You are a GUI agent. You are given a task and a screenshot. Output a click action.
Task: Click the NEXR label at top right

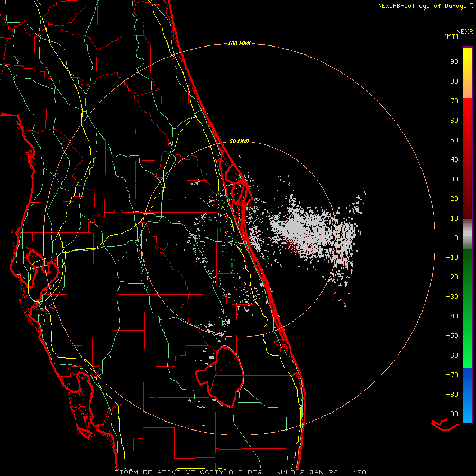(465, 32)
